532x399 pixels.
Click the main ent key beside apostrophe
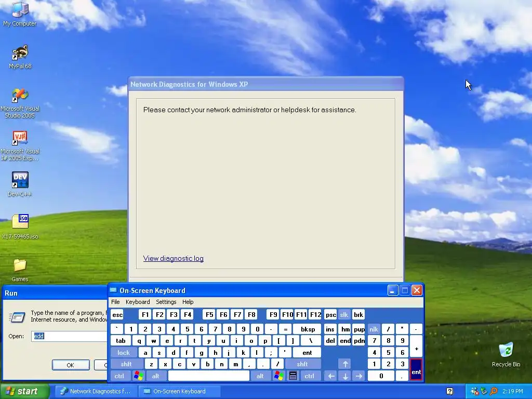pyautogui.click(x=307, y=353)
